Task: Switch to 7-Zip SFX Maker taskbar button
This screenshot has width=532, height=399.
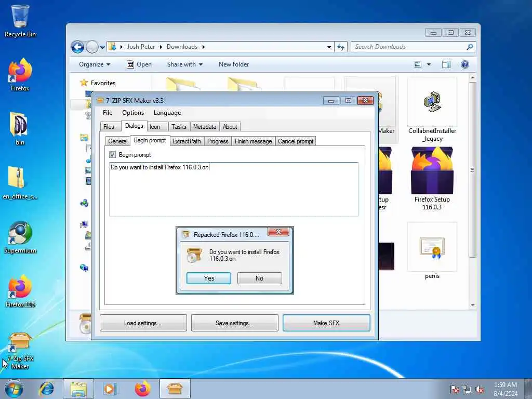Action: 175,389
